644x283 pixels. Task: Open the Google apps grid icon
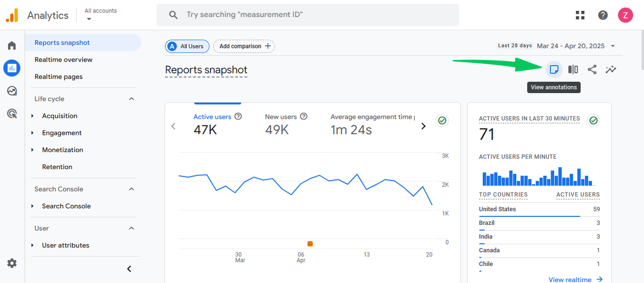[x=580, y=15]
